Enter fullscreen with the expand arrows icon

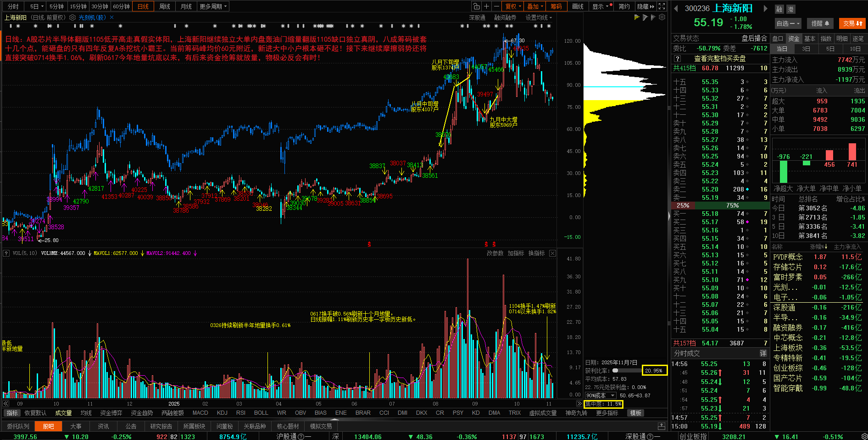pos(662,6)
